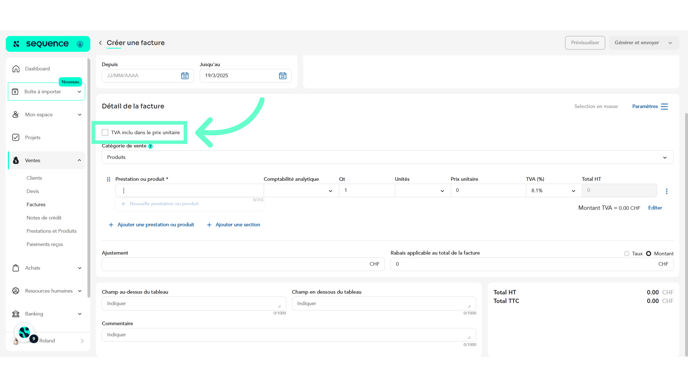Click the Prévisualiser button
The height and width of the screenshot is (387, 688).
tap(585, 43)
